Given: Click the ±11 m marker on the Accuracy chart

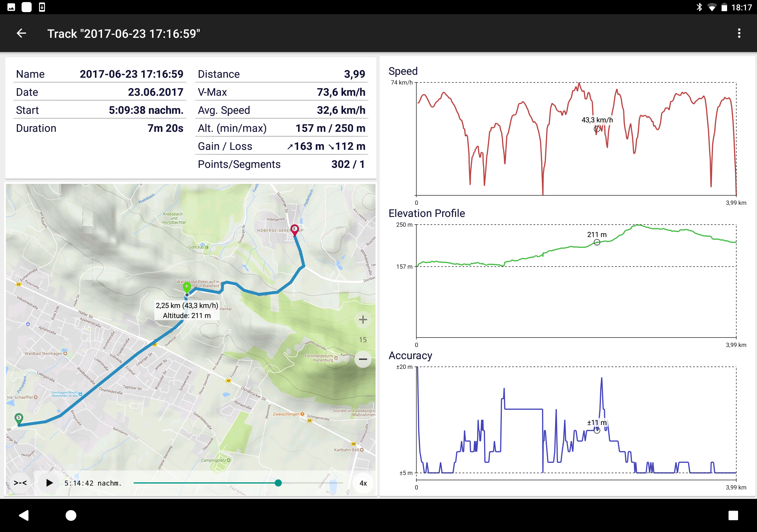Looking at the screenshot, I should (x=597, y=431).
